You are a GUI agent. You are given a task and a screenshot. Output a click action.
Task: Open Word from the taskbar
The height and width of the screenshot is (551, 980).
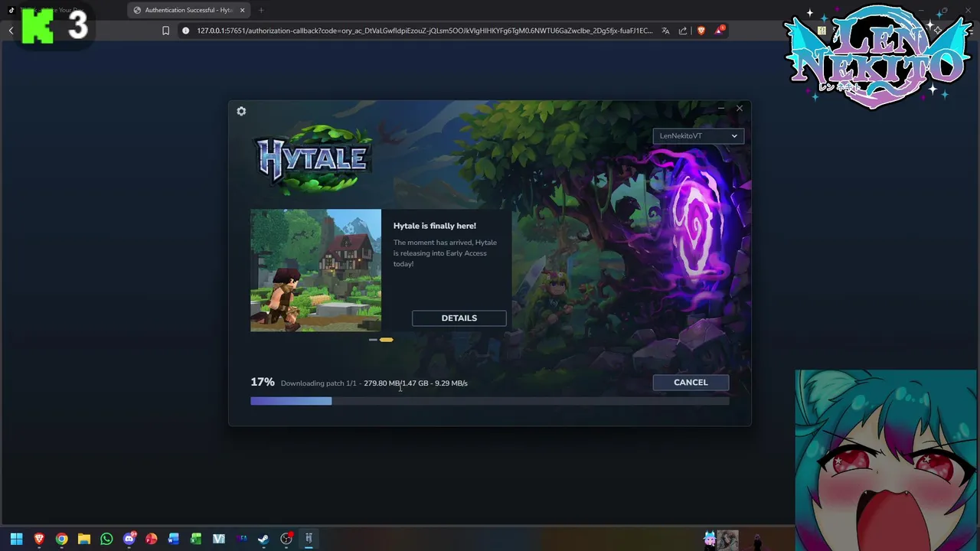pos(174,539)
